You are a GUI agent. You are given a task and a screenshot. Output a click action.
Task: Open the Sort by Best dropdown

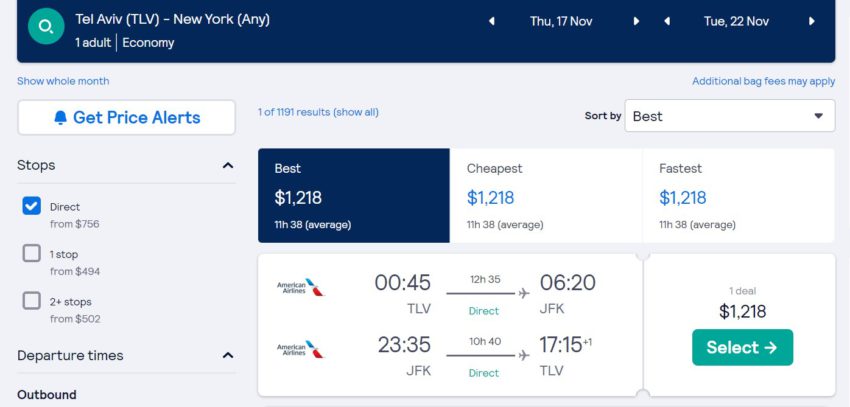730,116
